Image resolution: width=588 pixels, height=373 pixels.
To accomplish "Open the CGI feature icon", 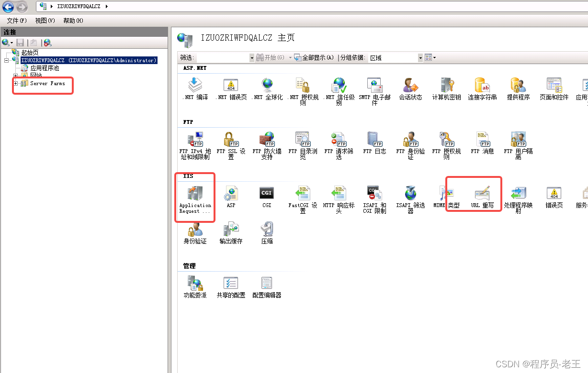I will tap(267, 197).
